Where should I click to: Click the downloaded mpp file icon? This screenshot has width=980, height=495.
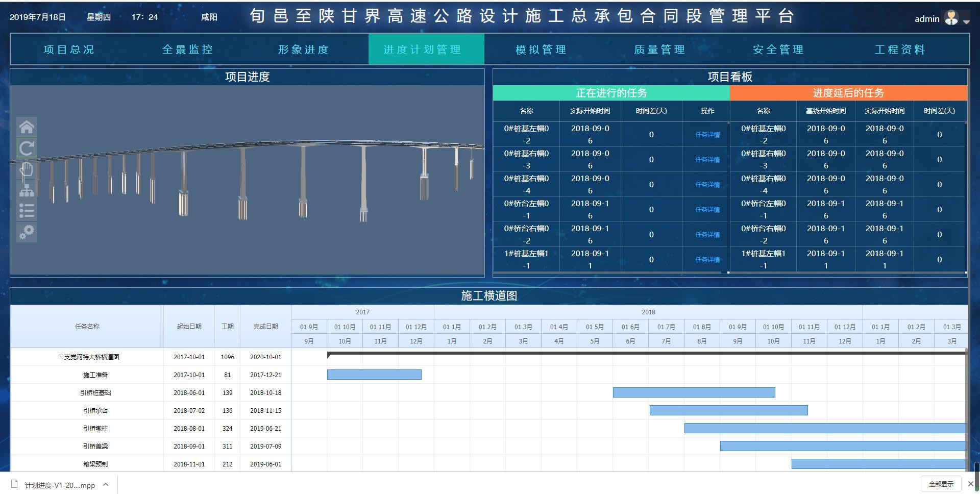(x=15, y=484)
